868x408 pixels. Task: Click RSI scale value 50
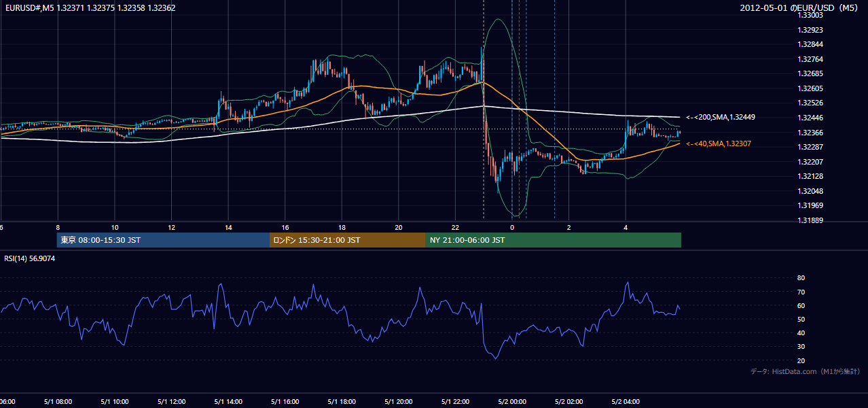tap(801, 319)
